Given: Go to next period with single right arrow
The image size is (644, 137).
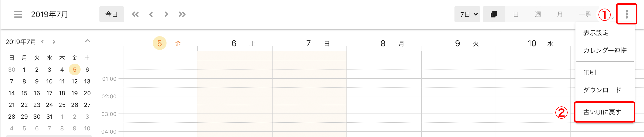Looking at the screenshot, I should pyautogui.click(x=166, y=14).
